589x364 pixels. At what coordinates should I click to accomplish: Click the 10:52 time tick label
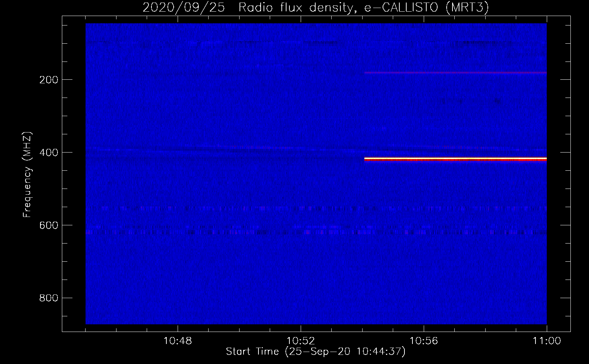coord(301,341)
